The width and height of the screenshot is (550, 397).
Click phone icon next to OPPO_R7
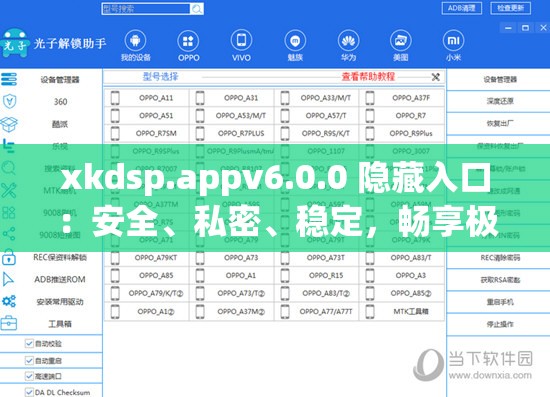click(x=370, y=115)
